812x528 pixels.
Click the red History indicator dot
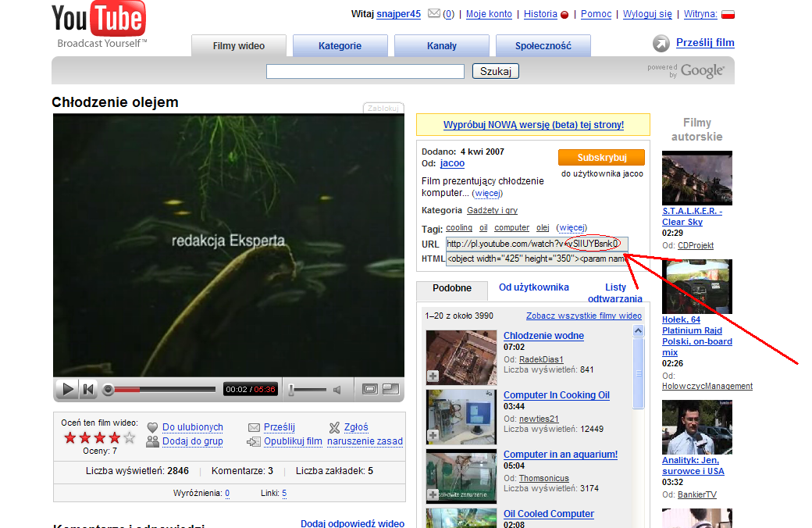click(x=564, y=15)
